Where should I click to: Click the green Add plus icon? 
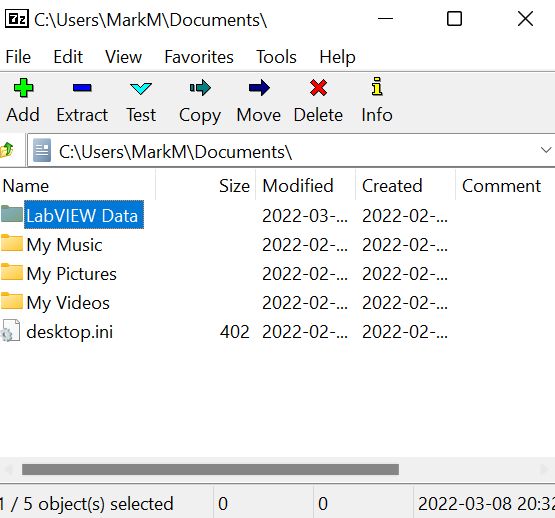coord(23,88)
